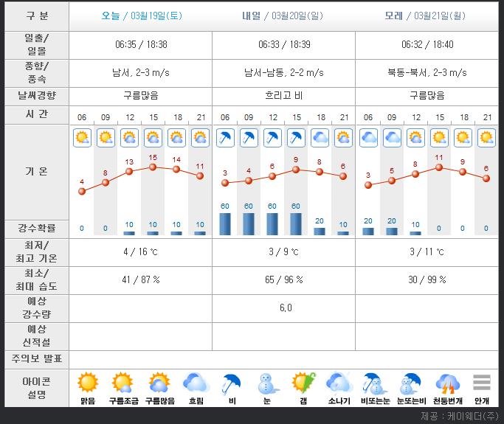The width and height of the screenshot is (504, 424).
Task: Switch to the 내일 03월20일(일) header
Action: [x=283, y=16]
